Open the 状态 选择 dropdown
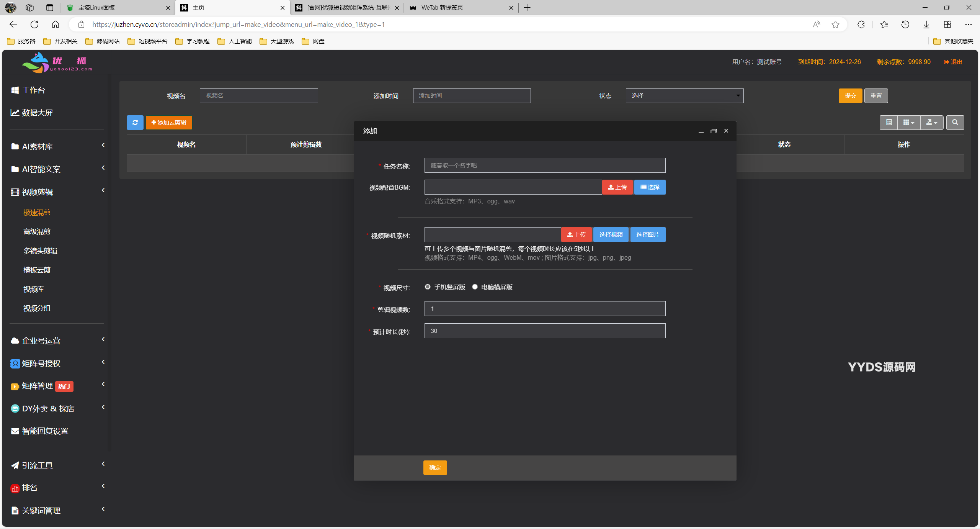Image resolution: width=980 pixels, height=529 pixels. (x=684, y=96)
